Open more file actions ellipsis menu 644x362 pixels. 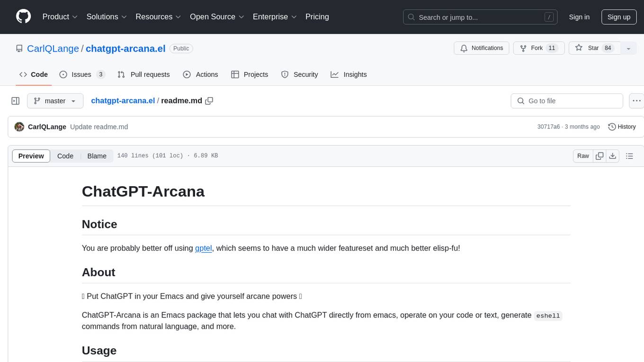tap(636, 101)
